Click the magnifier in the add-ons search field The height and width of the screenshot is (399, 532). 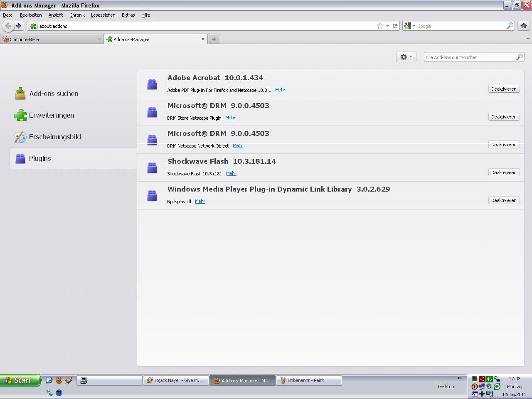(x=519, y=57)
